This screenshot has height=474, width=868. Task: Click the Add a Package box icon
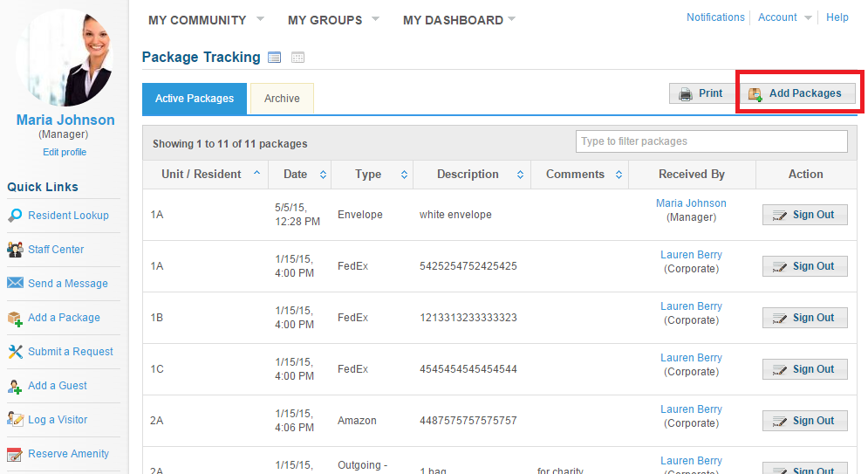(x=15, y=319)
